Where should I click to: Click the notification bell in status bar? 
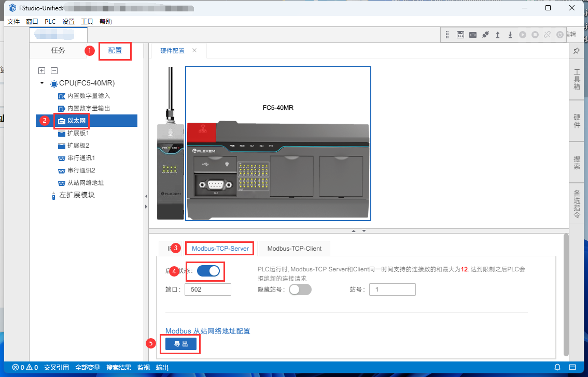[x=557, y=368]
